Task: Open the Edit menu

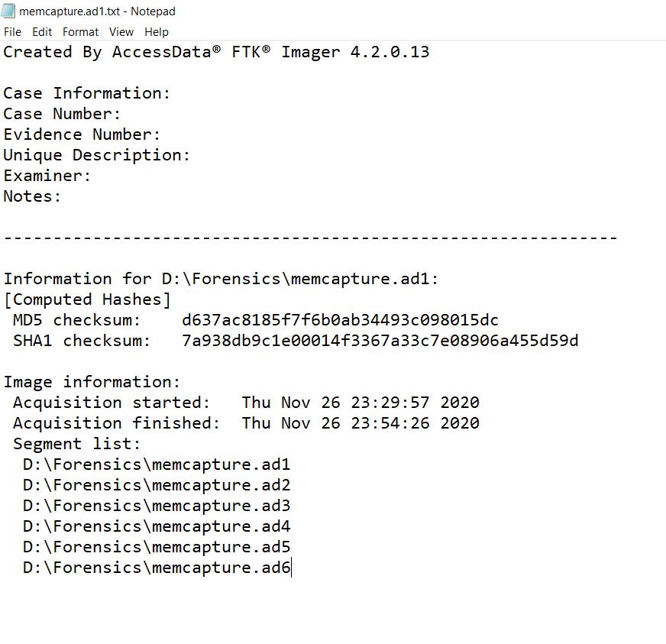Action: (42, 32)
